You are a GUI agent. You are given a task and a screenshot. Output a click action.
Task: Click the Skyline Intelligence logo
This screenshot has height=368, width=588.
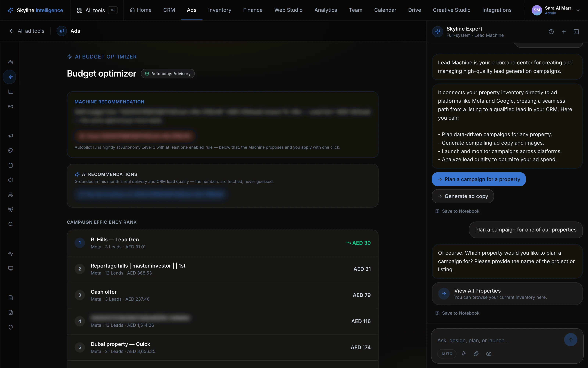coord(35,10)
